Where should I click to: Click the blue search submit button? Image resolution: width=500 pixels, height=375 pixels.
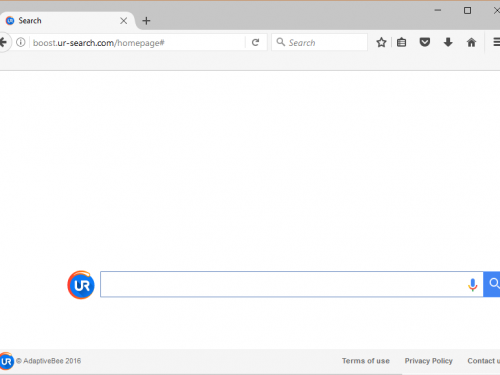[x=492, y=284]
